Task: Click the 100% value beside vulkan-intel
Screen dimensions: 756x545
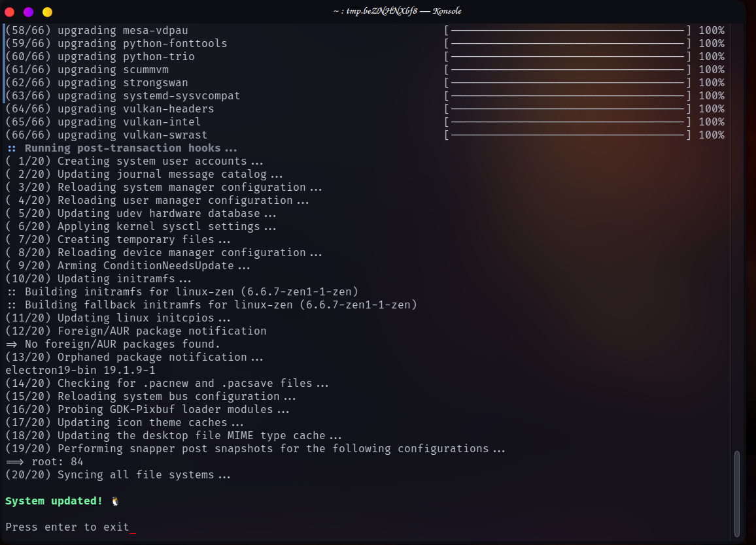Action: tap(711, 122)
